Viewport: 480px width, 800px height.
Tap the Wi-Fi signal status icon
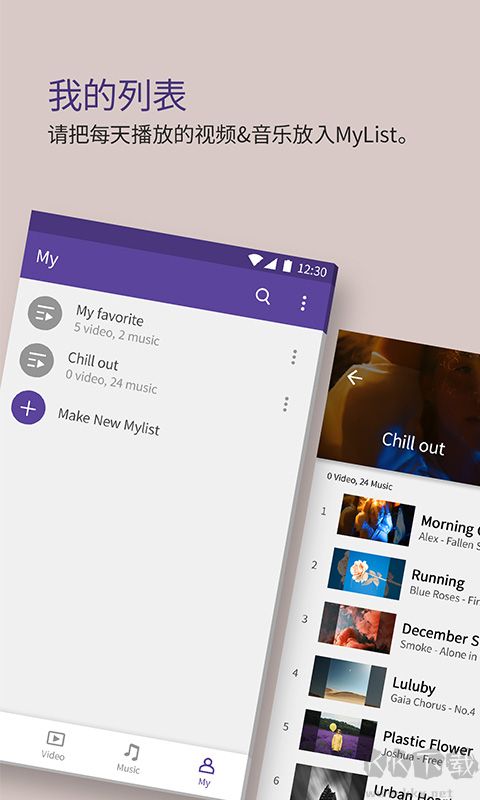255,261
